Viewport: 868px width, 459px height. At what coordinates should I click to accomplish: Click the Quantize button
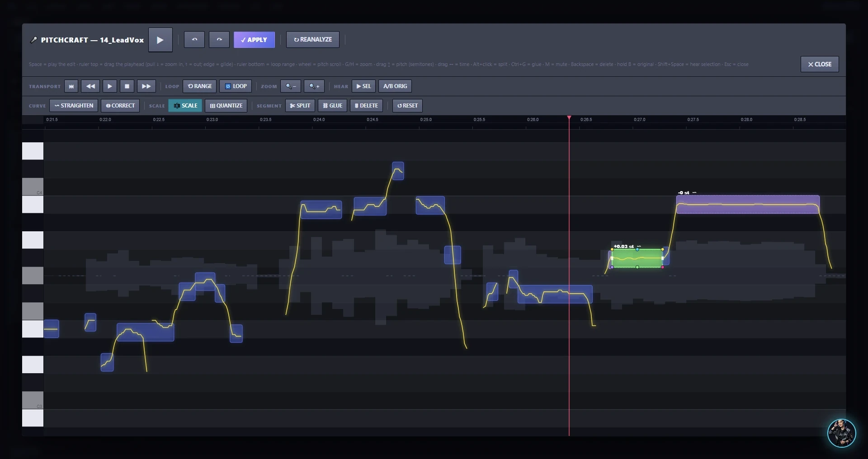tap(226, 106)
